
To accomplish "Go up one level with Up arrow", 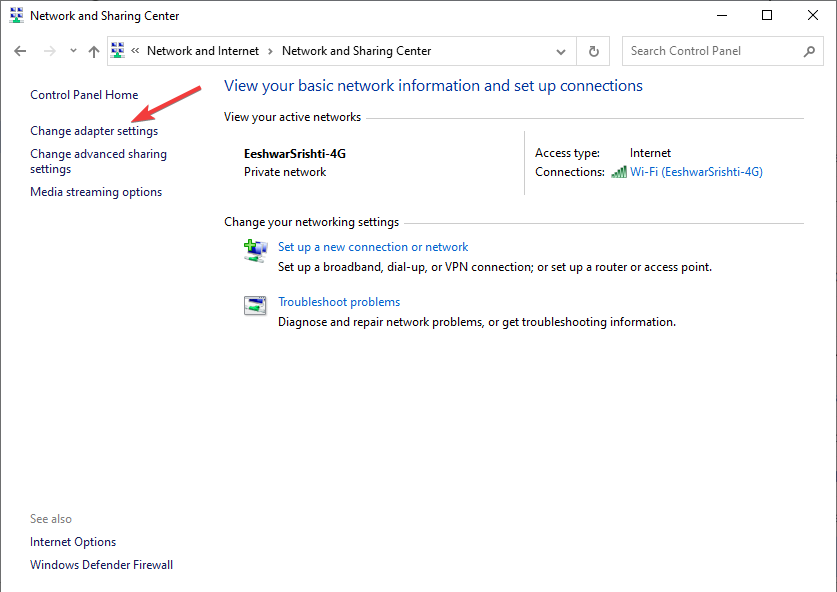I will (94, 51).
